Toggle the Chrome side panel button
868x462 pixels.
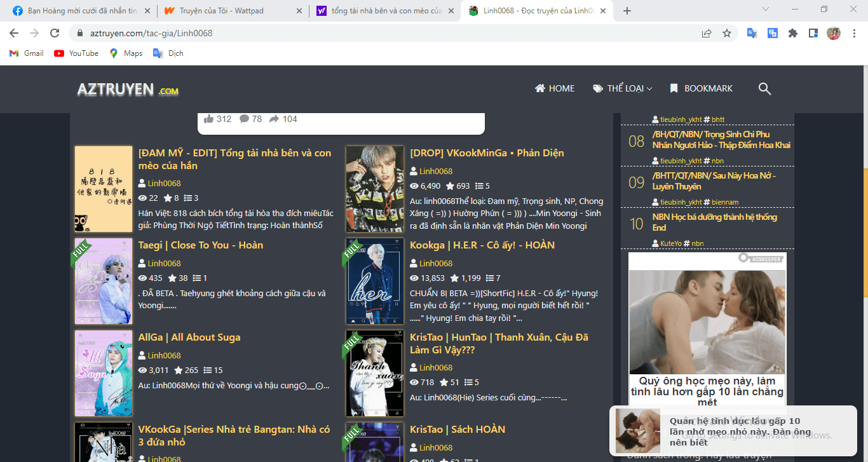[x=813, y=34]
